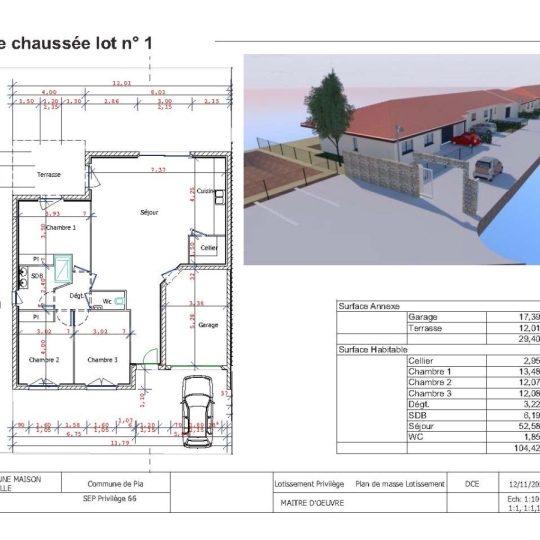Click the Chambre 3 area value 12,08
The width and height of the screenshot is (540, 540).
tap(529, 393)
